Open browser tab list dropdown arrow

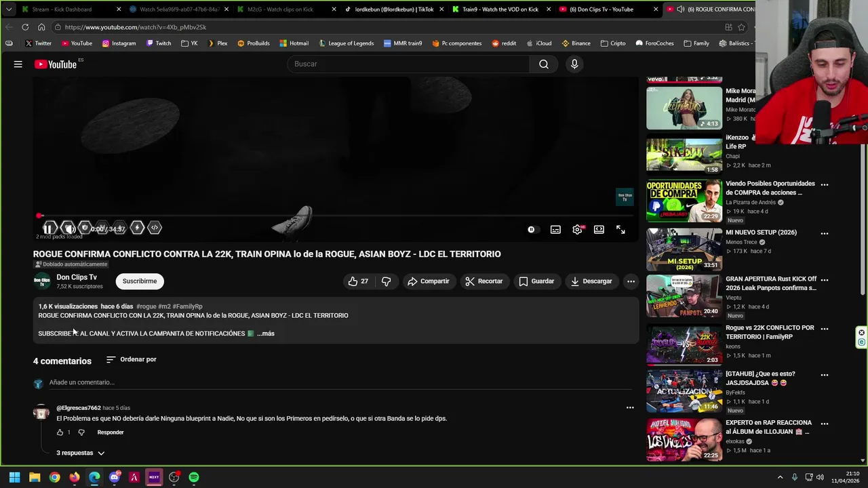coord(8,9)
